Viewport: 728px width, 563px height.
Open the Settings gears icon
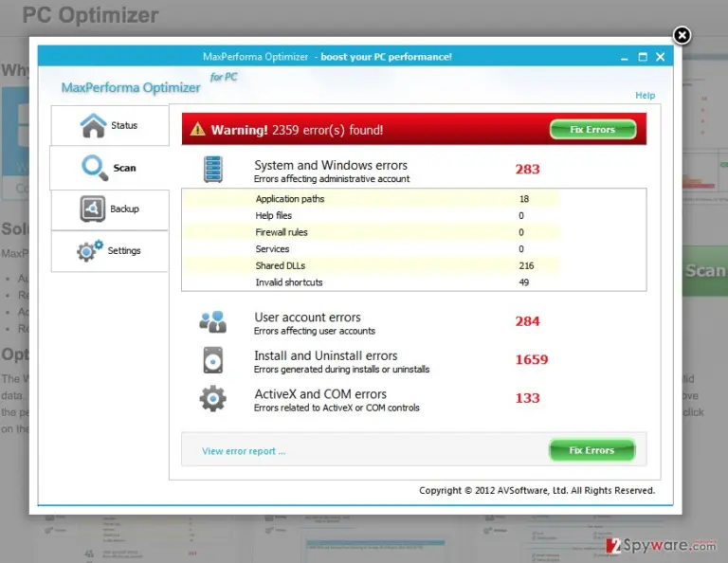[x=90, y=250]
